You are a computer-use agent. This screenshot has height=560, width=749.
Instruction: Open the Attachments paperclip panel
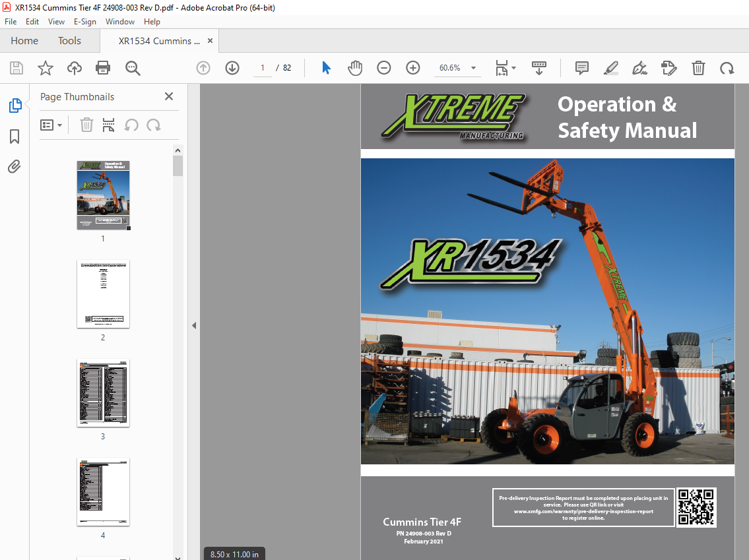(x=15, y=167)
